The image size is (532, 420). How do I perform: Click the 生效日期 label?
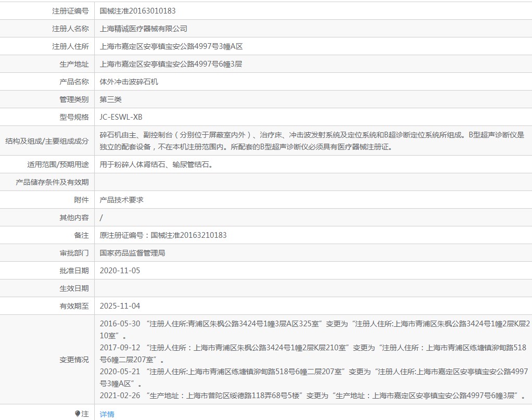(x=74, y=288)
